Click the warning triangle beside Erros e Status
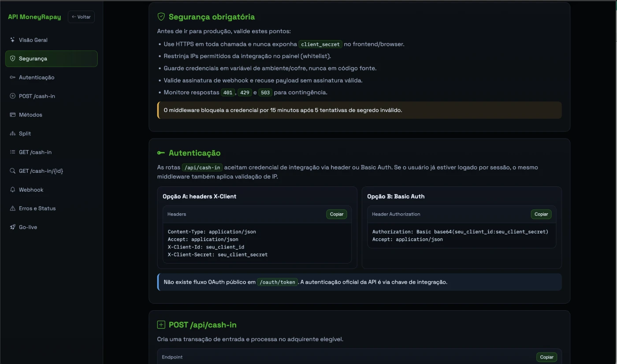This screenshot has height=364, width=617. pyautogui.click(x=12, y=208)
